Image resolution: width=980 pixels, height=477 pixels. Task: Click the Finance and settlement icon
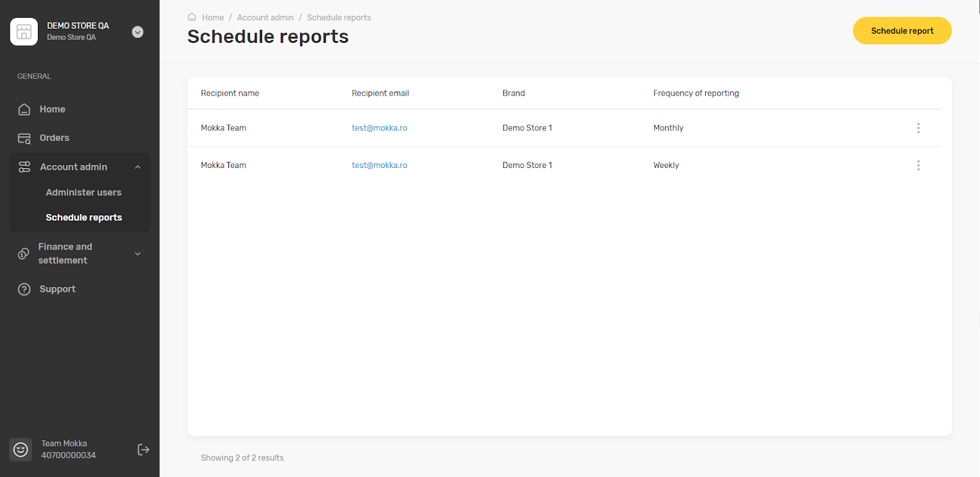23,254
